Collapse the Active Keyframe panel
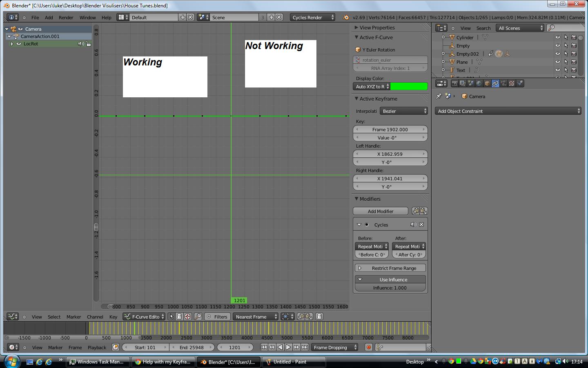The image size is (588, 368). tap(356, 99)
